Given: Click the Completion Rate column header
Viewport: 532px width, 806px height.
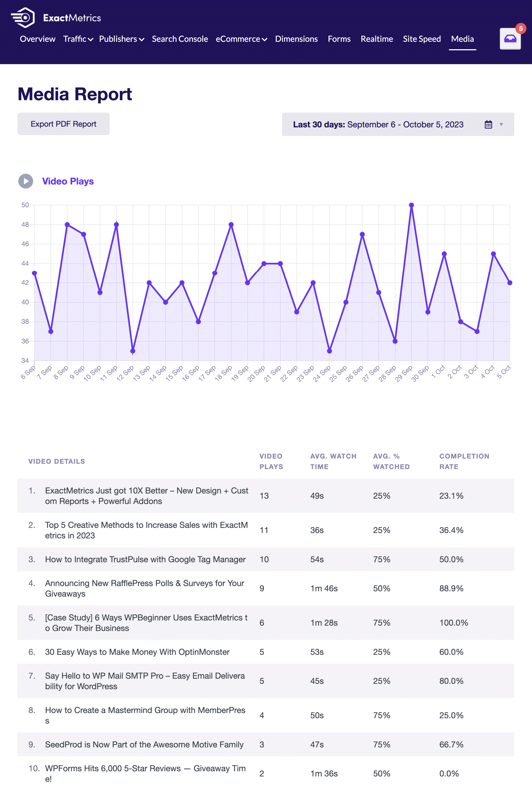Looking at the screenshot, I should [x=464, y=461].
